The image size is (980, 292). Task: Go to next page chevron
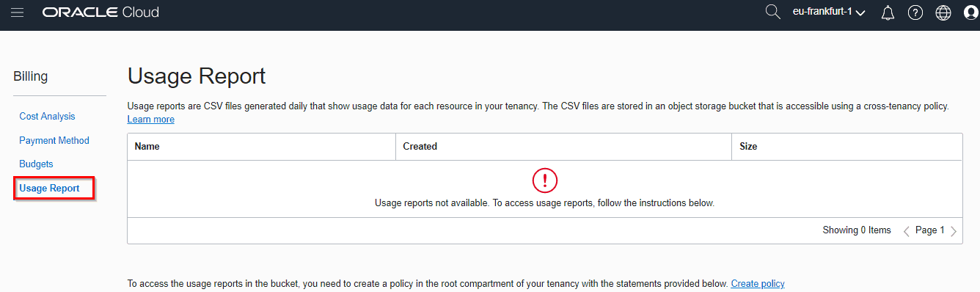(x=954, y=231)
